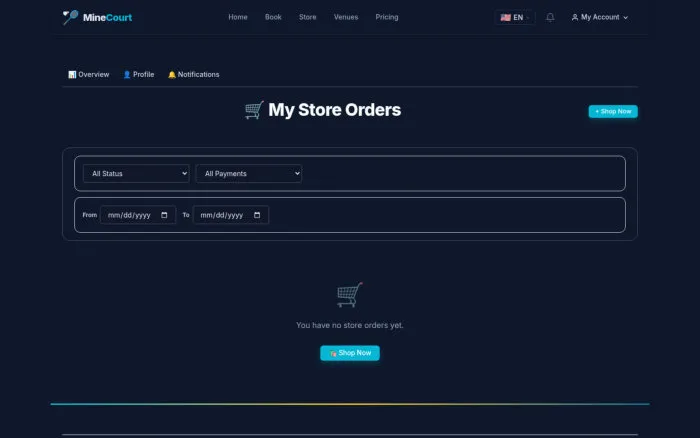The height and width of the screenshot is (438, 700).
Task: Open the Store nav link
Action: (308, 17)
